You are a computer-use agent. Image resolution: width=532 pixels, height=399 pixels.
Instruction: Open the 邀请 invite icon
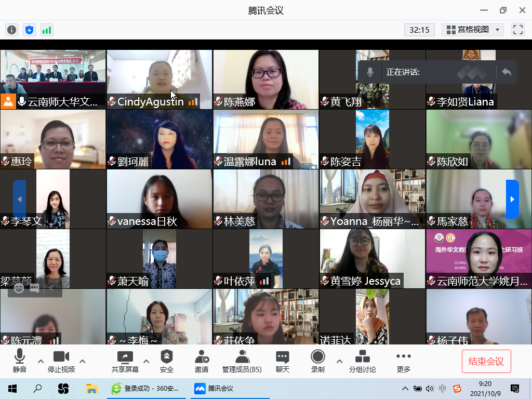pyautogui.click(x=202, y=361)
